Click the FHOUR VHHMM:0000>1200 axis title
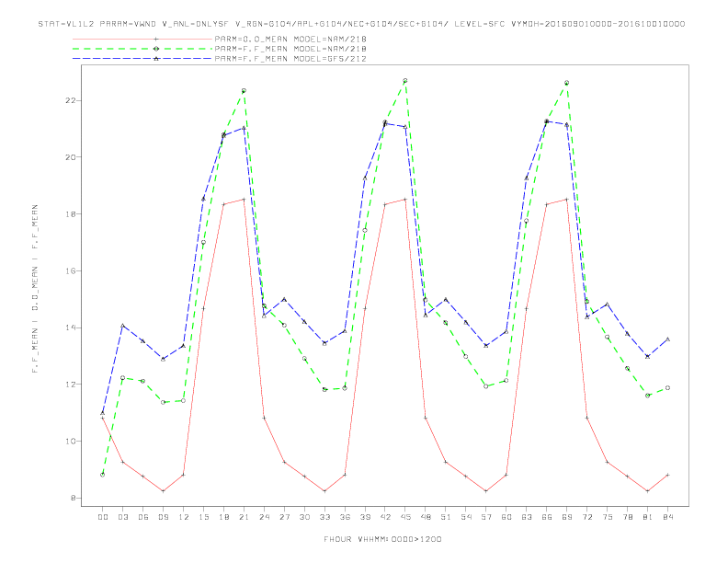 [382, 539]
